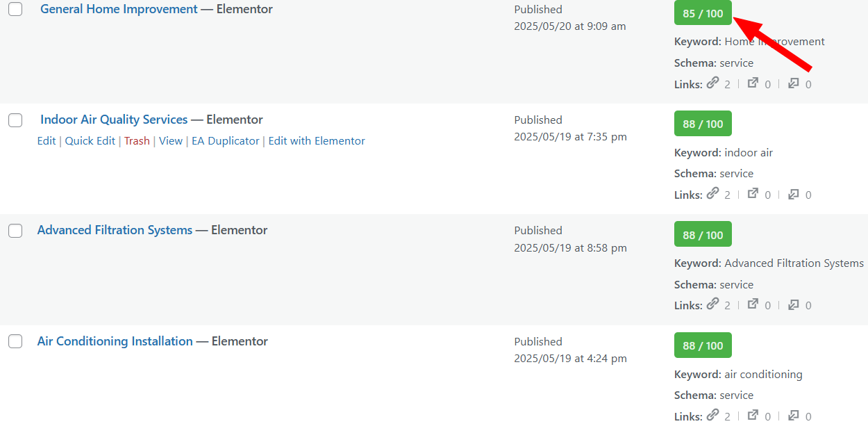Click Quick Edit under Indoor Air Quality Services
The height and width of the screenshot is (433, 868).
[90, 141]
